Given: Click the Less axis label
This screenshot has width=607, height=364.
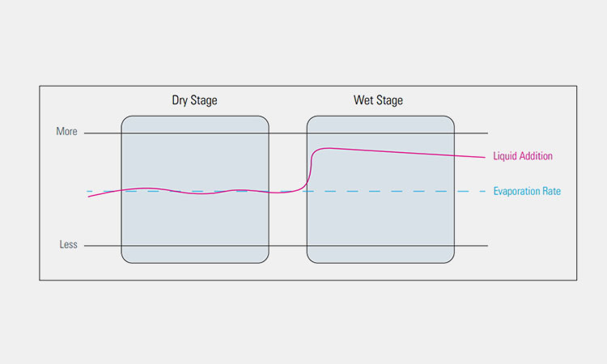Looking at the screenshot, I should (68, 244).
